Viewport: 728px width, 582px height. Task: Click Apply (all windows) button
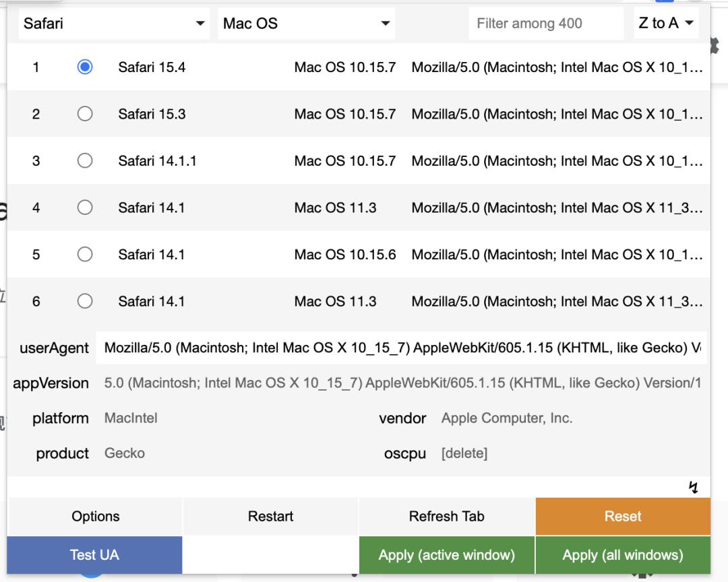tap(622, 555)
